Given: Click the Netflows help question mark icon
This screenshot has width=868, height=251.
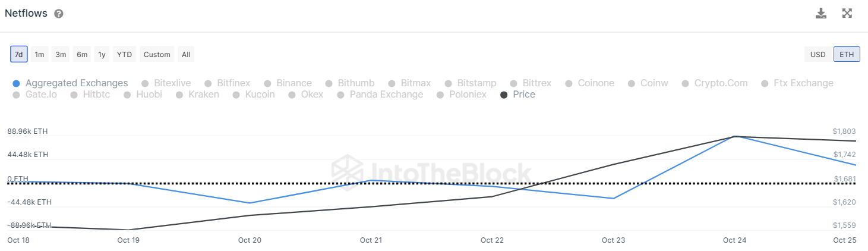Looking at the screenshot, I should 59,14.
